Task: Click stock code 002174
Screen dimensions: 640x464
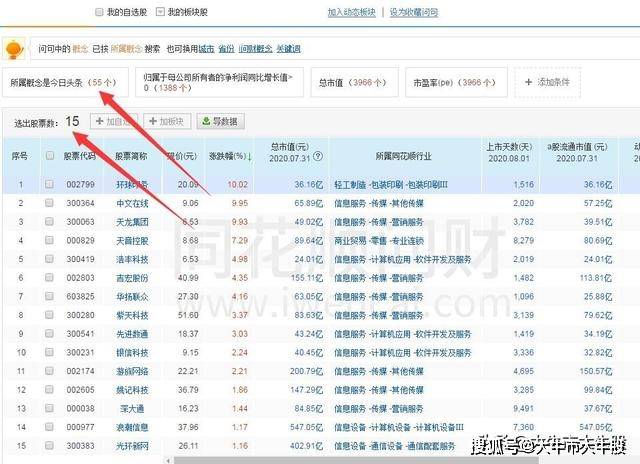Action: 80,371
